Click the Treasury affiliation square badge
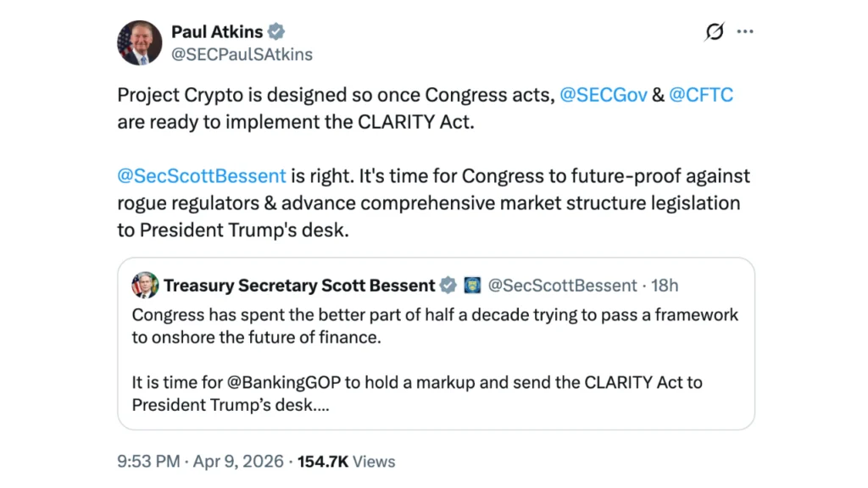 [x=472, y=286]
